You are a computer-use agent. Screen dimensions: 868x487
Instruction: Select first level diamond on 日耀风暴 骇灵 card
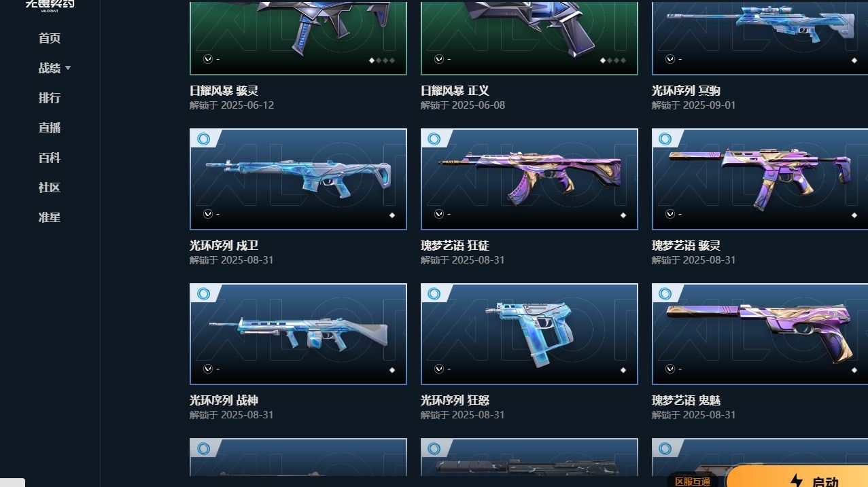coord(372,60)
